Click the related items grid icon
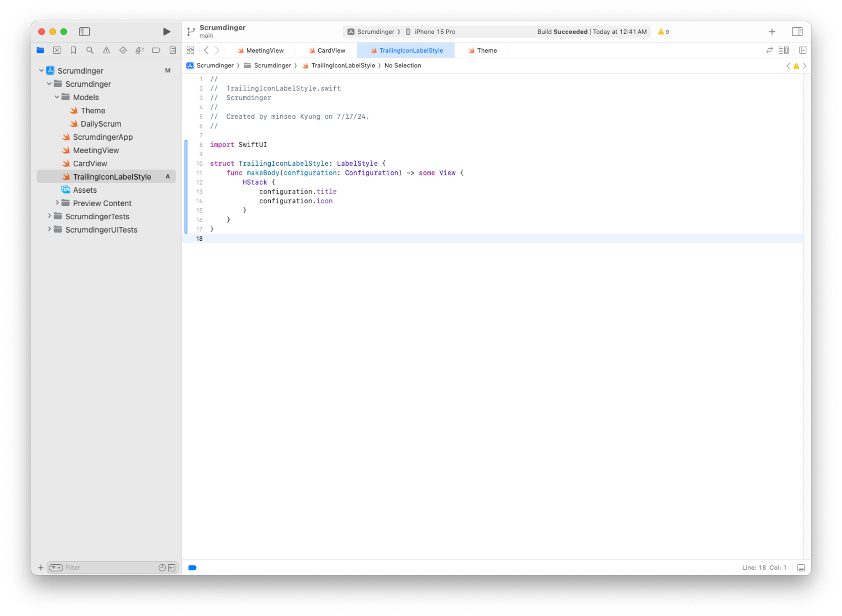The image size is (842, 616). 190,50
